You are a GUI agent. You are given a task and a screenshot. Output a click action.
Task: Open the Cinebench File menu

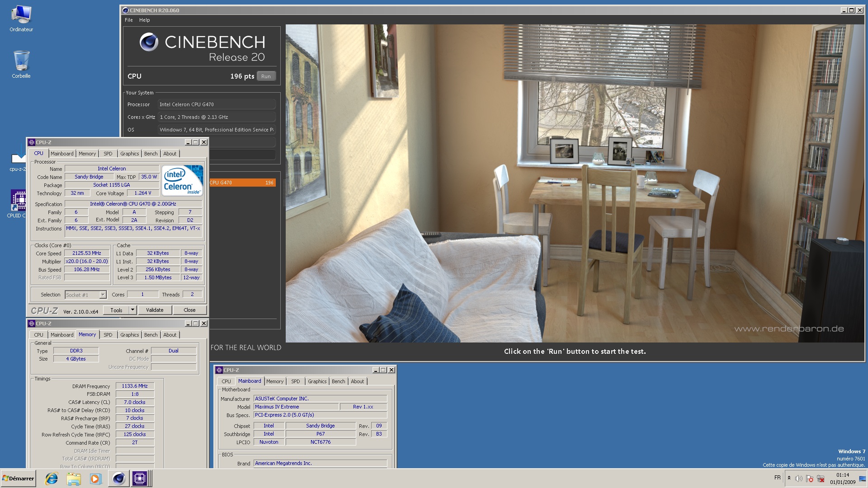coord(129,20)
